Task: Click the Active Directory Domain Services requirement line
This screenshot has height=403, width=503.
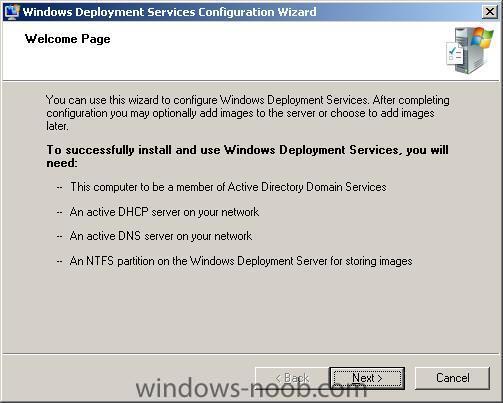Action: point(228,187)
